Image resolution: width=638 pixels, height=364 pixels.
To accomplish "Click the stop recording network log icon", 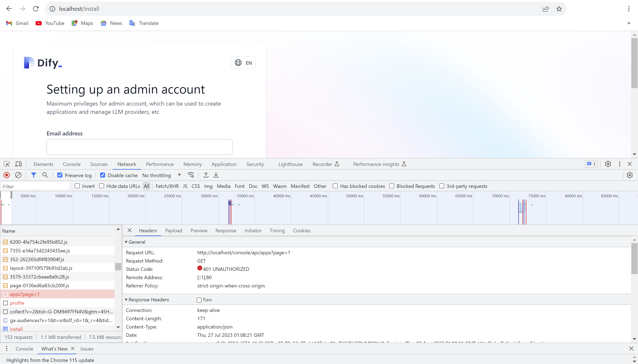I will click(x=7, y=175).
